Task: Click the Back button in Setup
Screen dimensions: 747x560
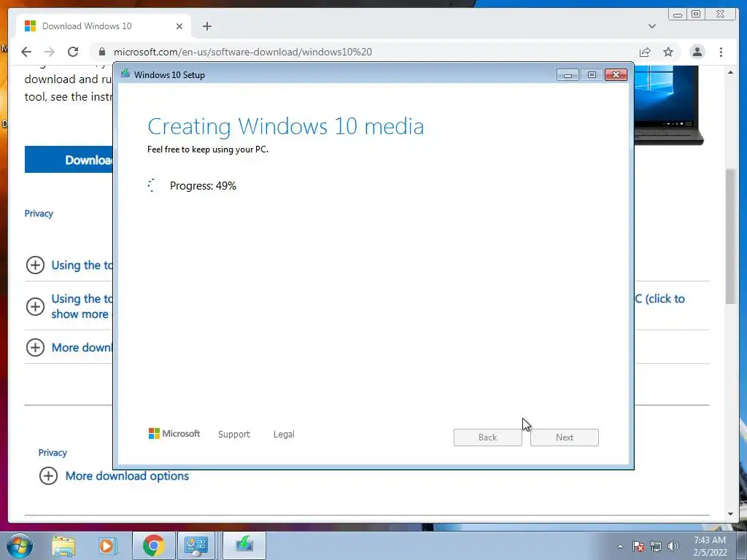Action: click(x=488, y=437)
